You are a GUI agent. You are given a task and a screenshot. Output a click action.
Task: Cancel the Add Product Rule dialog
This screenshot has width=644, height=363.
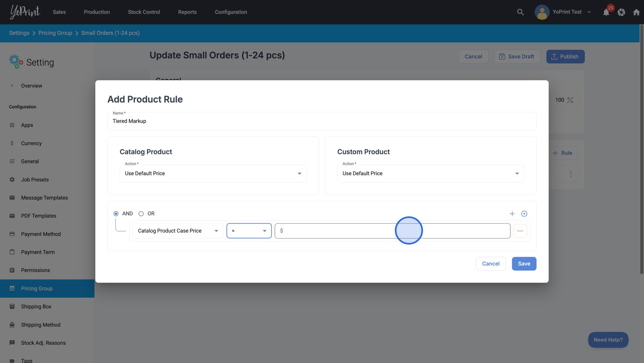tap(490, 264)
